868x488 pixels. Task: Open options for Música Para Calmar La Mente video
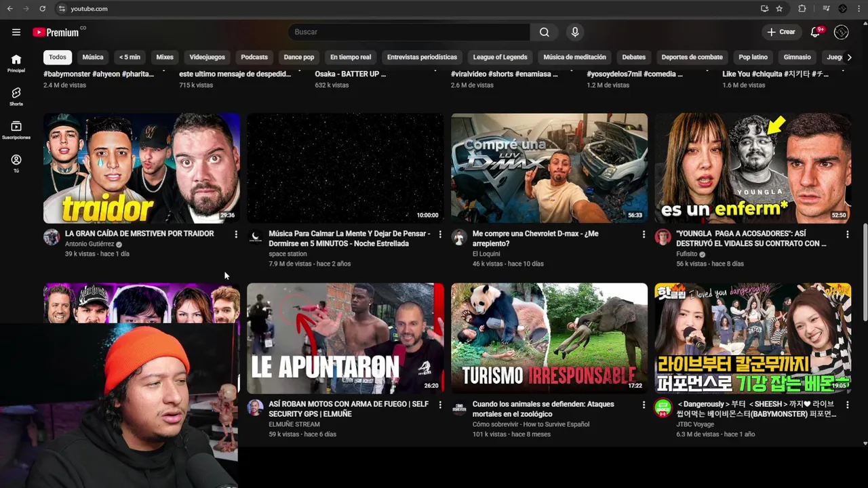440,235
